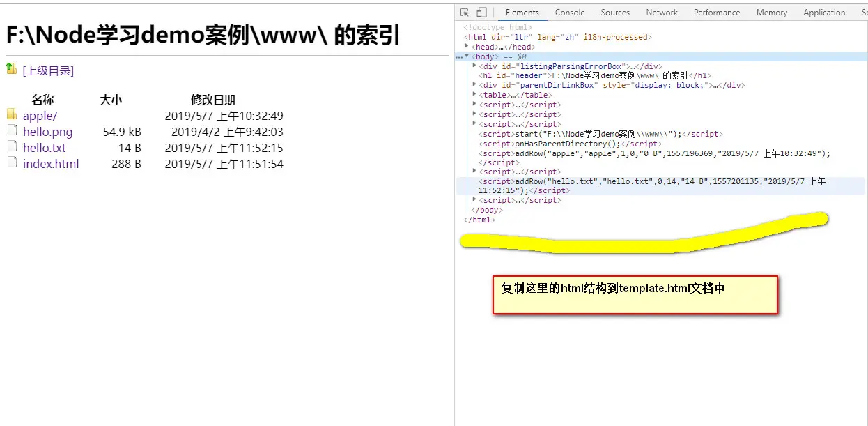Viewport: 868px width, 426px height.
Task: Click the file icon beside hello.txt
Action: pos(12,146)
